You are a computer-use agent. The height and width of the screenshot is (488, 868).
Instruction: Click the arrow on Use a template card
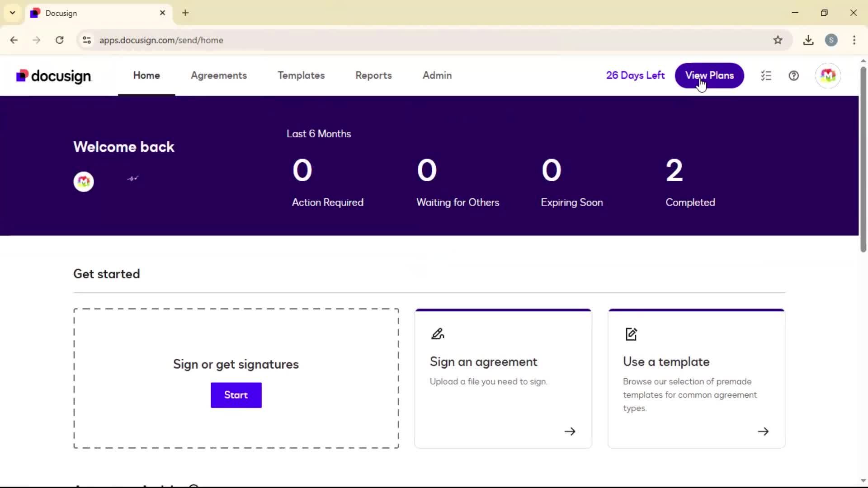pyautogui.click(x=763, y=432)
